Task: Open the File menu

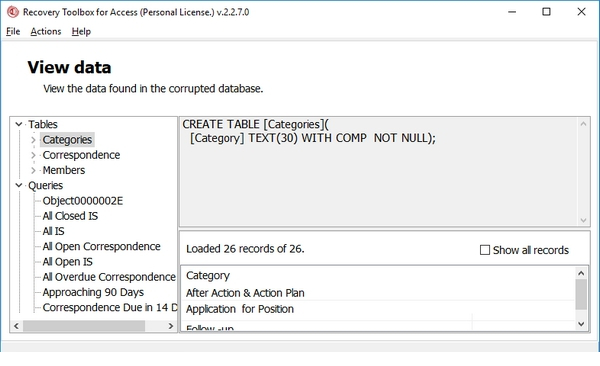Action: pos(13,31)
